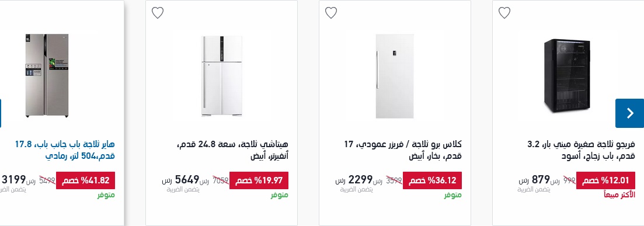
Task: Open the Haier 17.8 ft 504 liter product title link
Action: coord(64,150)
